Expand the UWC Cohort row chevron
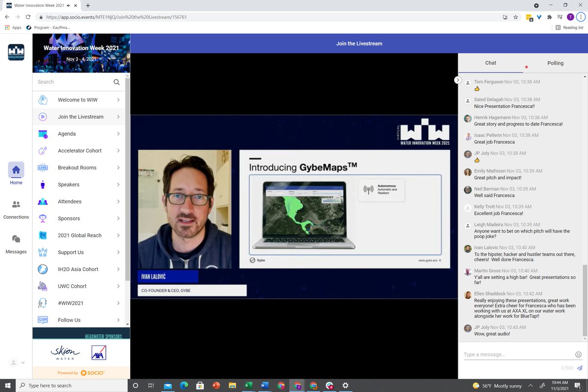The height and width of the screenshot is (392, 588). (119, 286)
